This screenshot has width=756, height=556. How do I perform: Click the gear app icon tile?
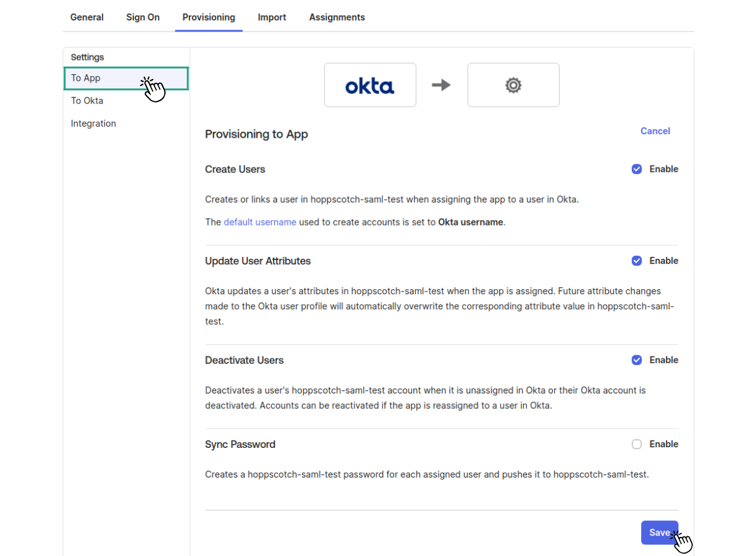(x=513, y=85)
